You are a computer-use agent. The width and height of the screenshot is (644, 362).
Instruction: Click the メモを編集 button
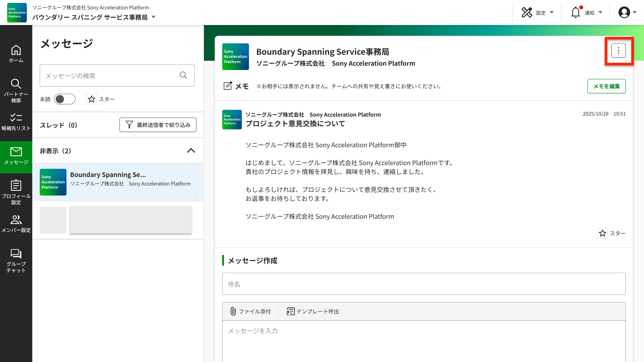pos(606,86)
